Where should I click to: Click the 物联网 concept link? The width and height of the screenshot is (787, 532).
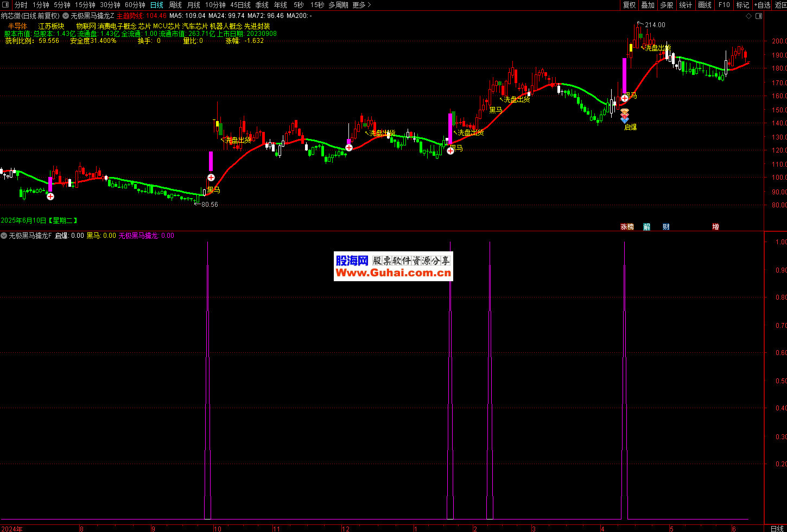pos(86,26)
